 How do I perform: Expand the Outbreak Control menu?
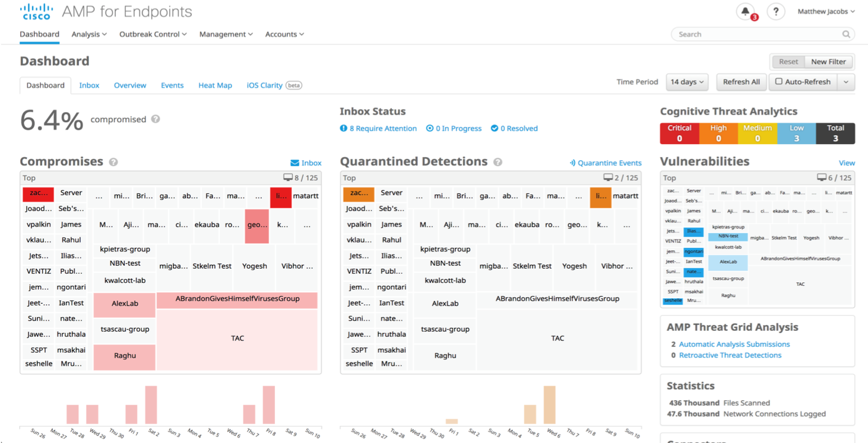153,34
